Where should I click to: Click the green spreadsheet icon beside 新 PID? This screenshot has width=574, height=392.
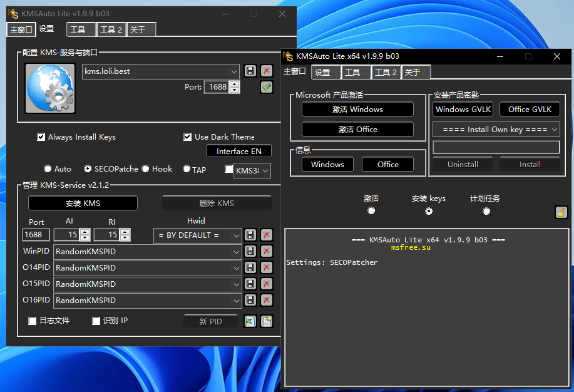(x=250, y=321)
